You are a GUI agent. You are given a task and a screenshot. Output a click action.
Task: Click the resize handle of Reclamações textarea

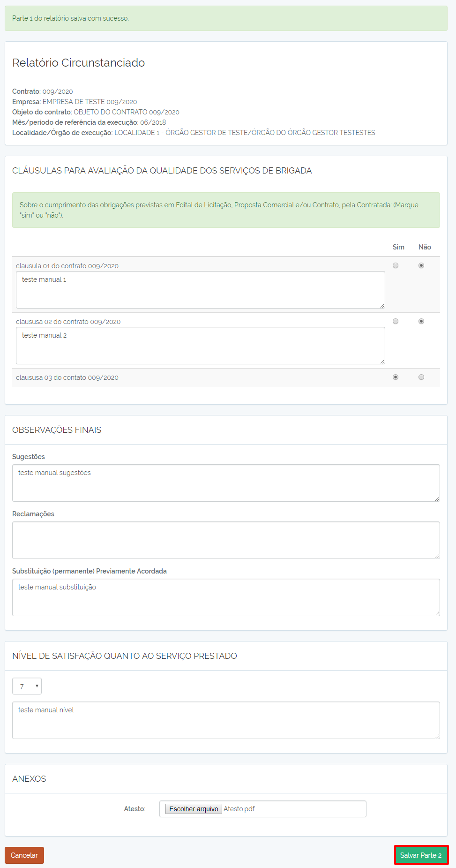[x=437, y=556]
